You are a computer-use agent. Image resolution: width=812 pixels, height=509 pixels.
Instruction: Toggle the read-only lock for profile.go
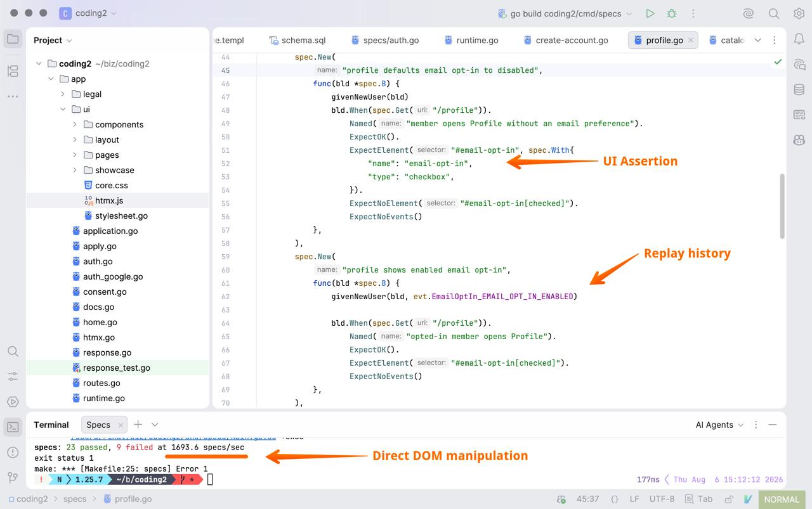729,499
